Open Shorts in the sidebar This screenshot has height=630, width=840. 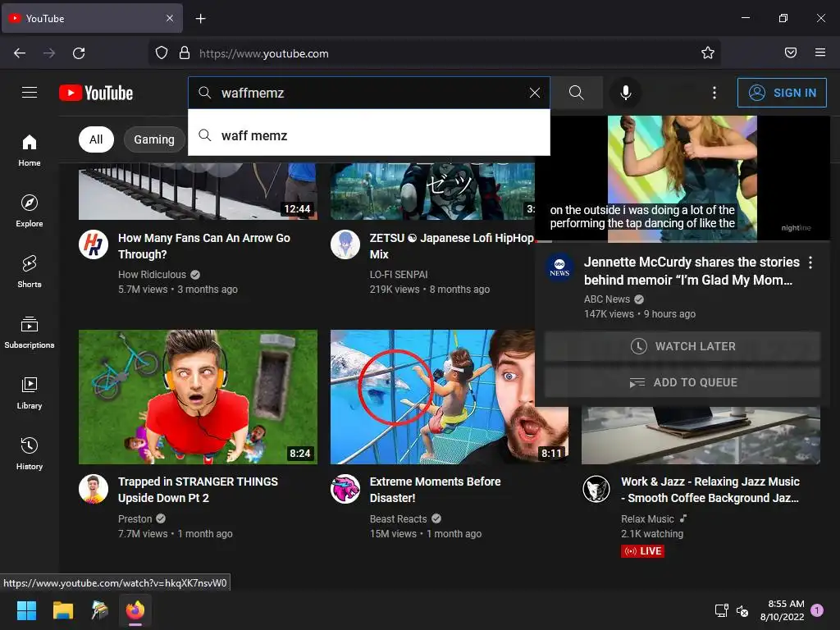(30, 272)
